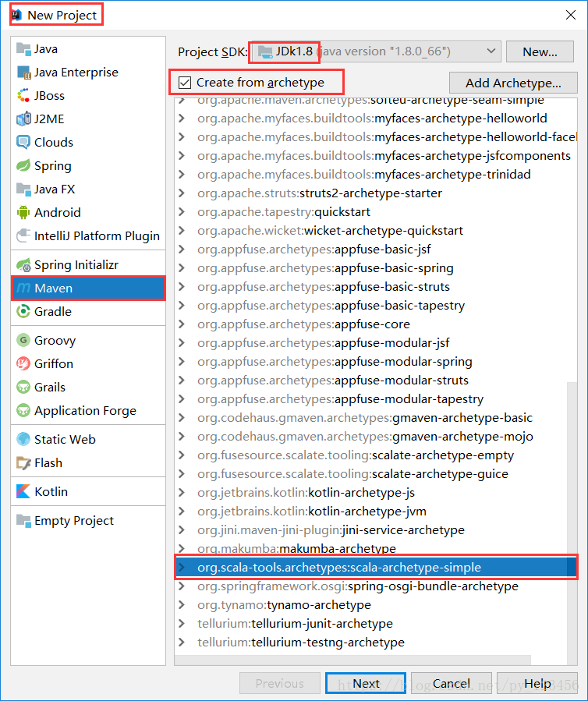Click the J2ME phone icon
The height and width of the screenshot is (701, 588).
(23, 119)
